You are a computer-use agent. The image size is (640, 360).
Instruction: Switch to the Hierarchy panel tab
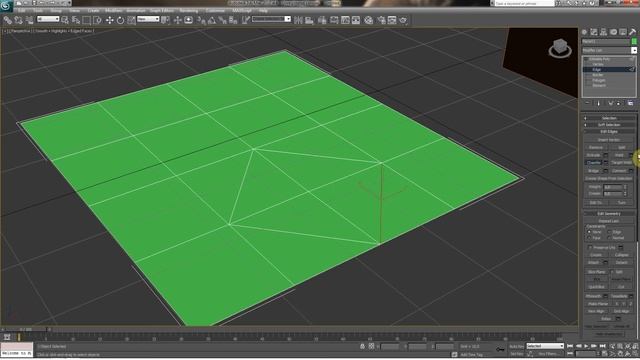pos(603,32)
